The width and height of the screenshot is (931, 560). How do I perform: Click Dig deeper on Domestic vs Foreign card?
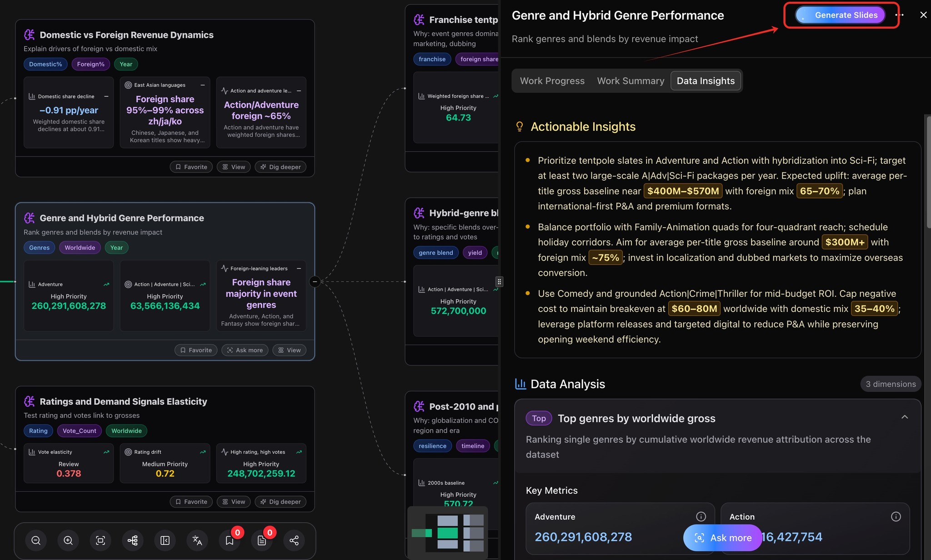click(280, 167)
